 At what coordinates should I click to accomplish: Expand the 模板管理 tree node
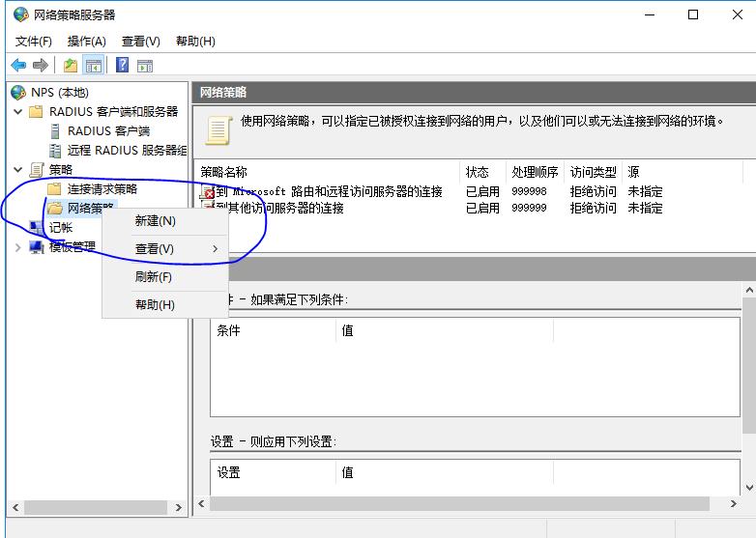pyautogui.click(x=17, y=247)
